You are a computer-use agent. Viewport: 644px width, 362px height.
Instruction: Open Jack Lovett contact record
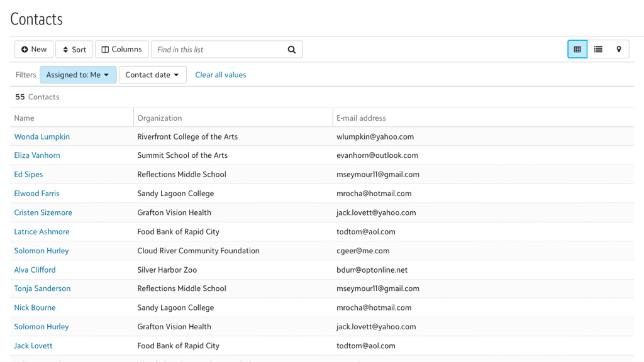(33, 346)
